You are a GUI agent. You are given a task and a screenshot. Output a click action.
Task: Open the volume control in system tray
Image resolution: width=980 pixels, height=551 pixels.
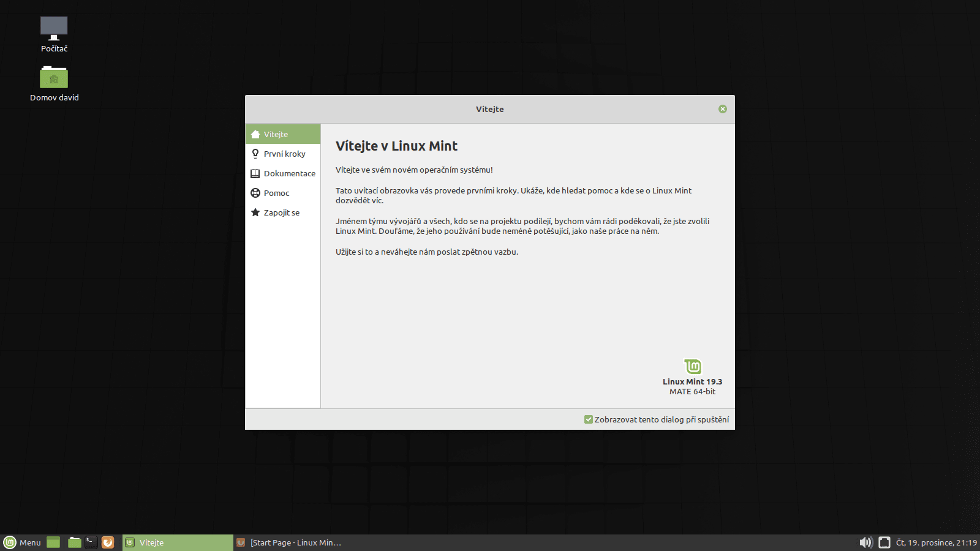(x=866, y=542)
